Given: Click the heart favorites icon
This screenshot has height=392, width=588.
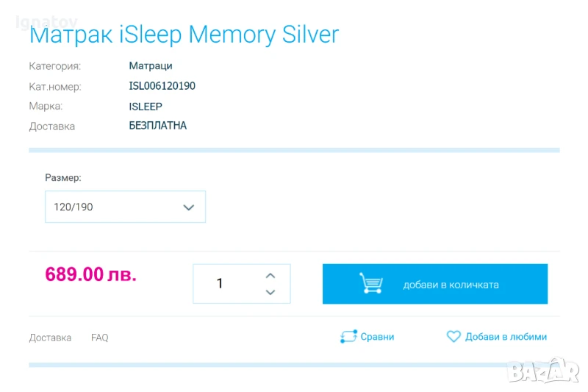Looking at the screenshot, I should 453,337.
